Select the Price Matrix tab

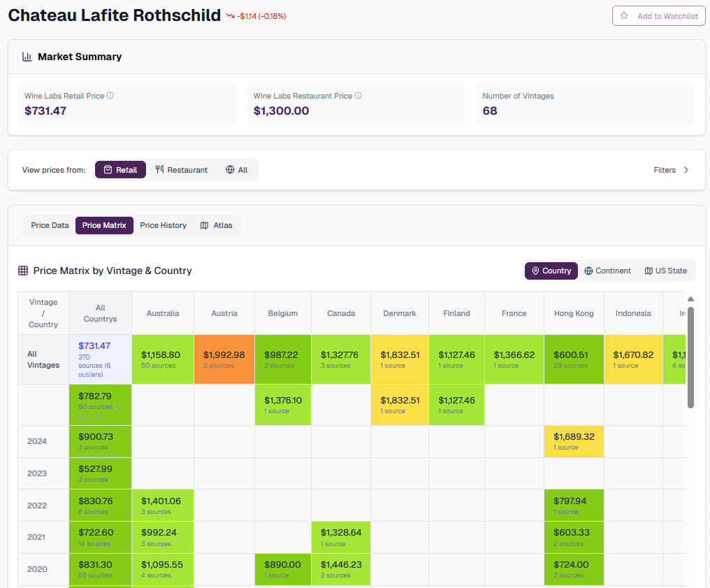(104, 226)
